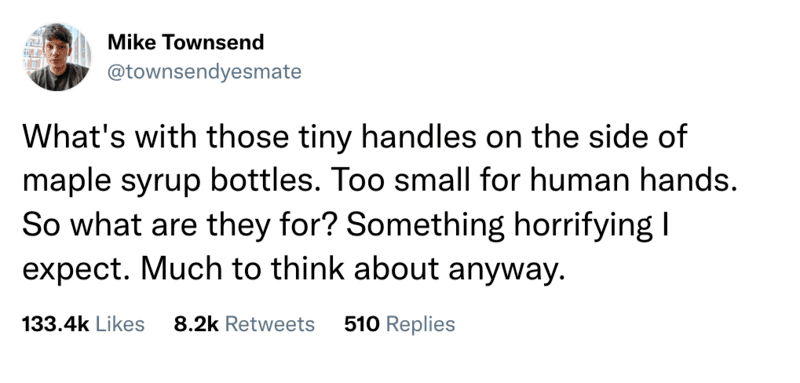Open the @townsendyesmate handle link
Screen dimensions: 800x383
(x=205, y=72)
